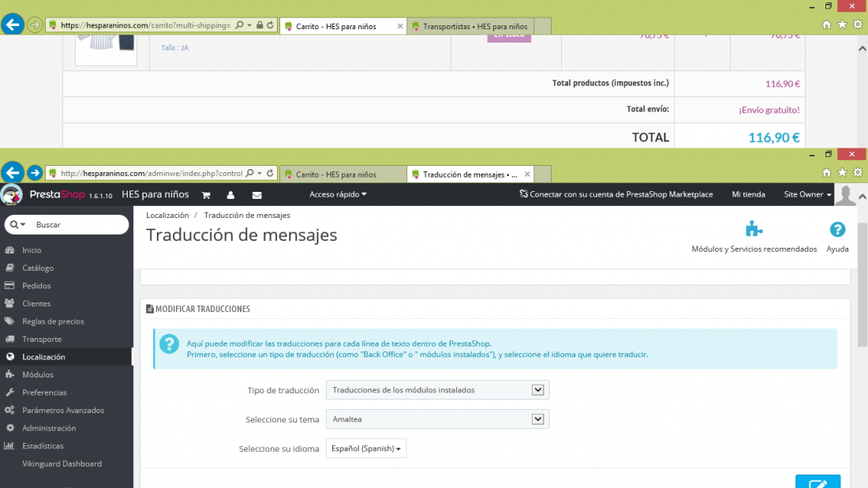Open the envelope messages icon in the admin header
The height and width of the screenshot is (488, 868).
coord(257,195)
